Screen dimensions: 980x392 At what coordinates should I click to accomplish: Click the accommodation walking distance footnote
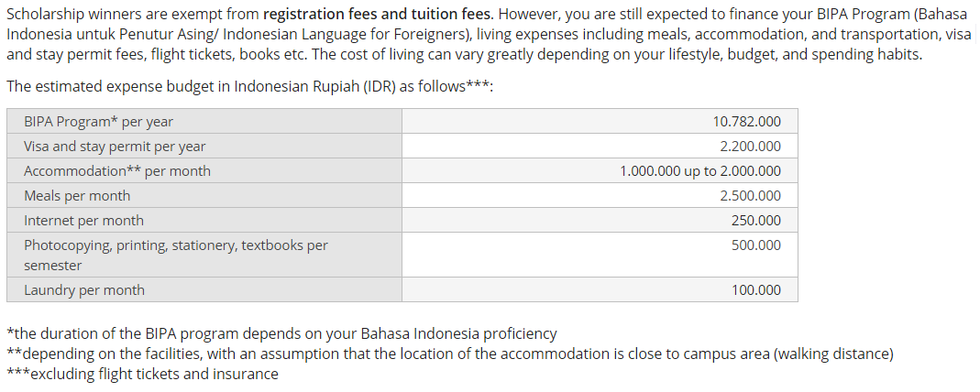(450, 354)
